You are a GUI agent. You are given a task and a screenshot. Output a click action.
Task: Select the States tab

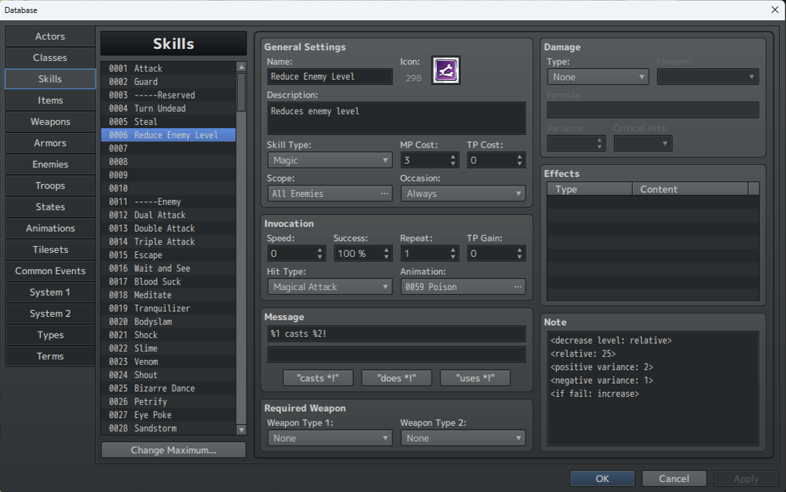click(x=50, y=207)
